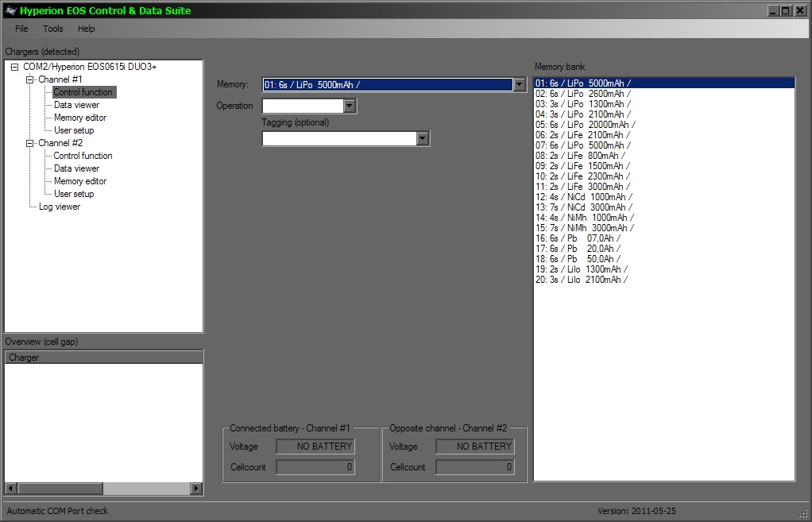The width and height of the screenshot is (812, 522).
Task: Collapse the COM2/Hyperion EOS0615i DUO3+ node
Action: click(x=14, y=67)
